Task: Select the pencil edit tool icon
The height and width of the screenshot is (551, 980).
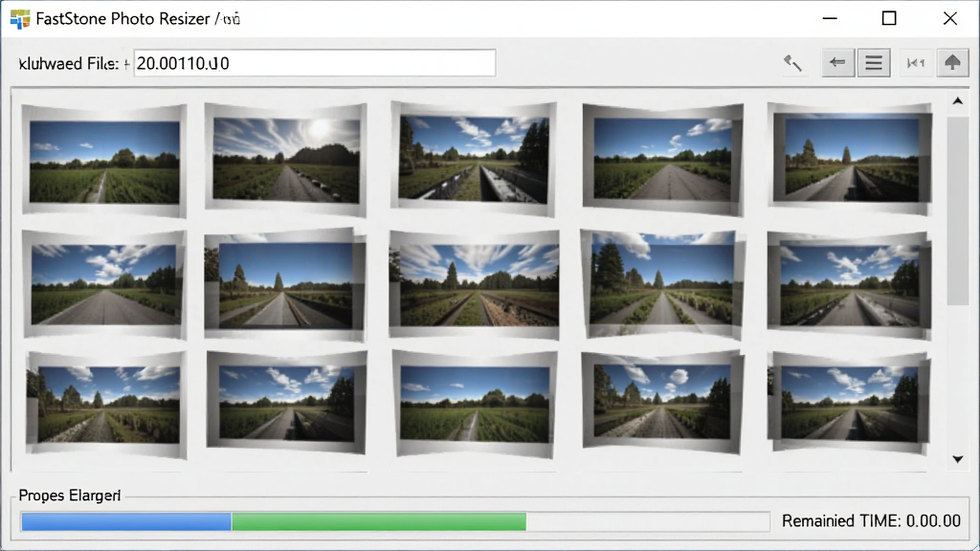Action: [792, 62]
